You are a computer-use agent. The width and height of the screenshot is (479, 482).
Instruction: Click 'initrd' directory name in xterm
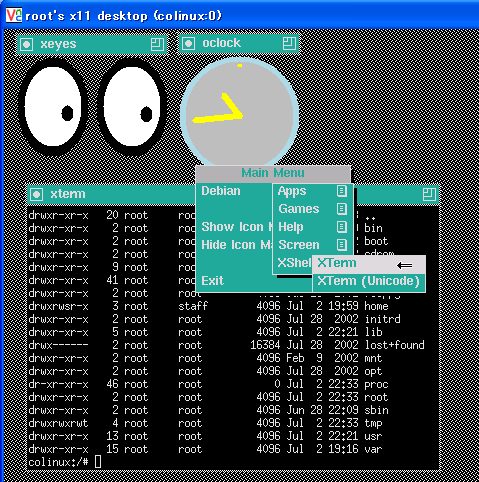tap(383, 319)
